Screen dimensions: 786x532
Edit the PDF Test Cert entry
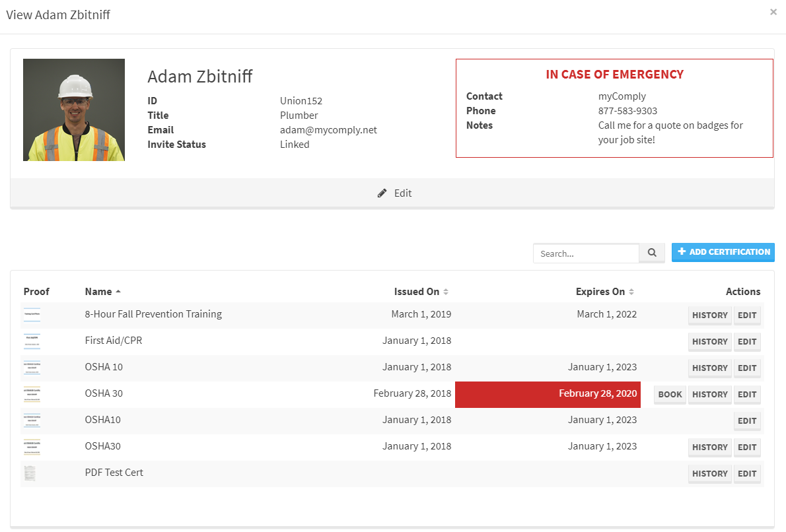coord(747,474)
